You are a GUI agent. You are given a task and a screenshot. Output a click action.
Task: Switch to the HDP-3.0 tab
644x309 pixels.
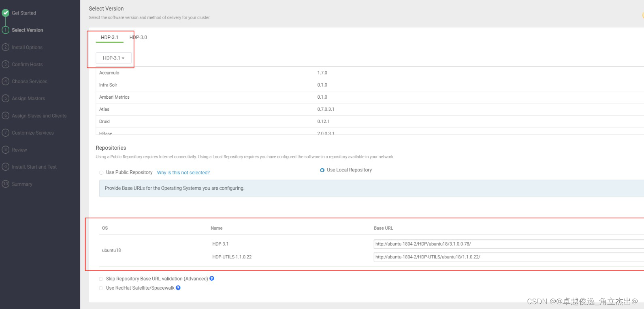coord(138,37)
